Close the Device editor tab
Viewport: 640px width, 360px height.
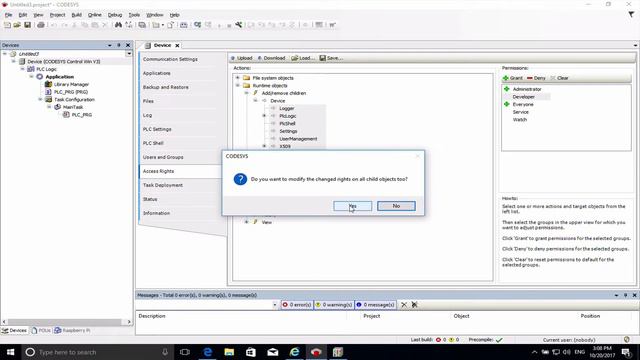(x=177, y=45)
